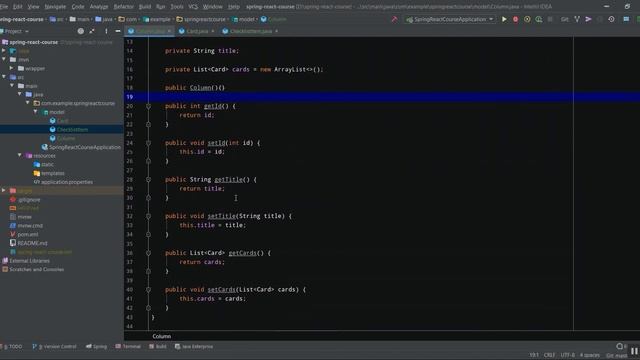Expand the target folder arrow
Screen dimensions: 640x360
(4, 191)
